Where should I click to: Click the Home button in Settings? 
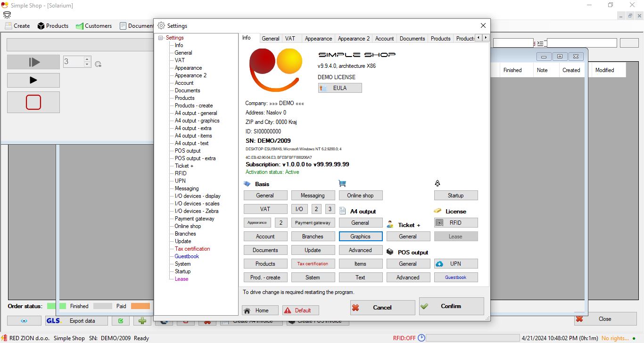[260, 310]
